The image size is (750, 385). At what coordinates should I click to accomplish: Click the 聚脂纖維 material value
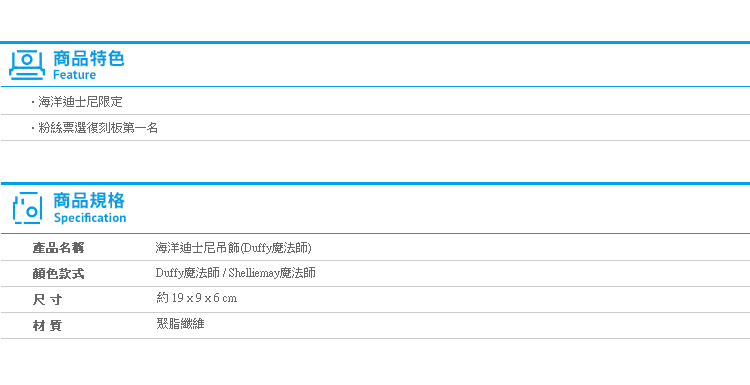180,324
